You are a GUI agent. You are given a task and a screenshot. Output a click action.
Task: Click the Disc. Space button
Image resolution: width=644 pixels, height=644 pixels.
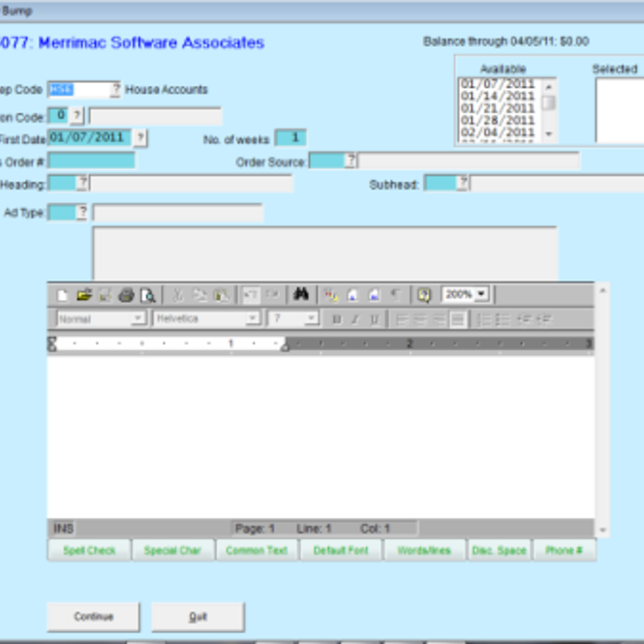coord(499,550)
